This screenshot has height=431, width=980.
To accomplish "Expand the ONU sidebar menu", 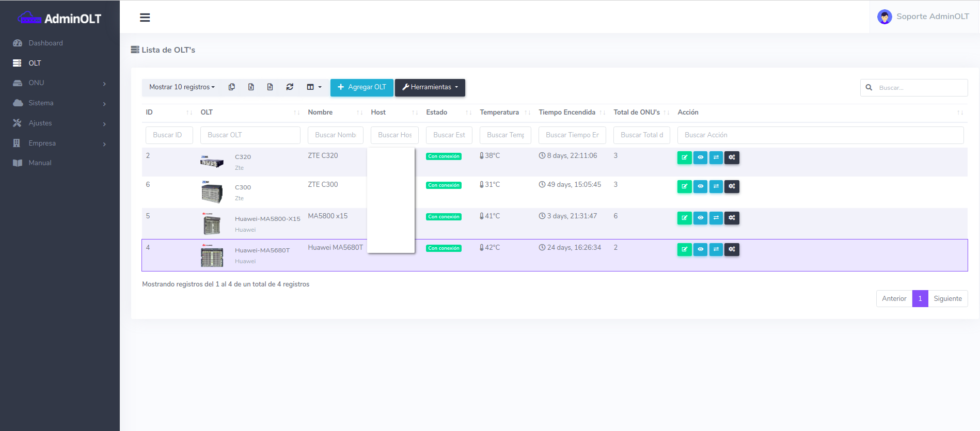I will pos(60,83).
